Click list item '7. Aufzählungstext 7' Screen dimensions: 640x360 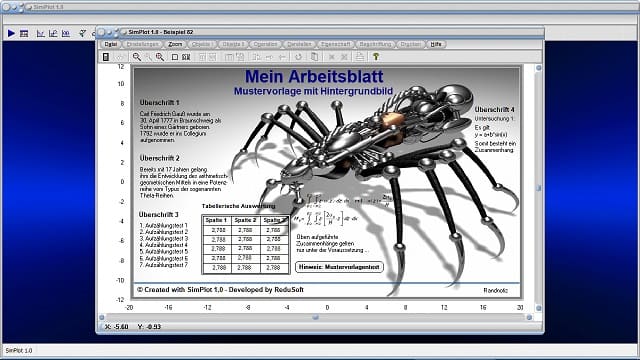(x=163, y=265)
